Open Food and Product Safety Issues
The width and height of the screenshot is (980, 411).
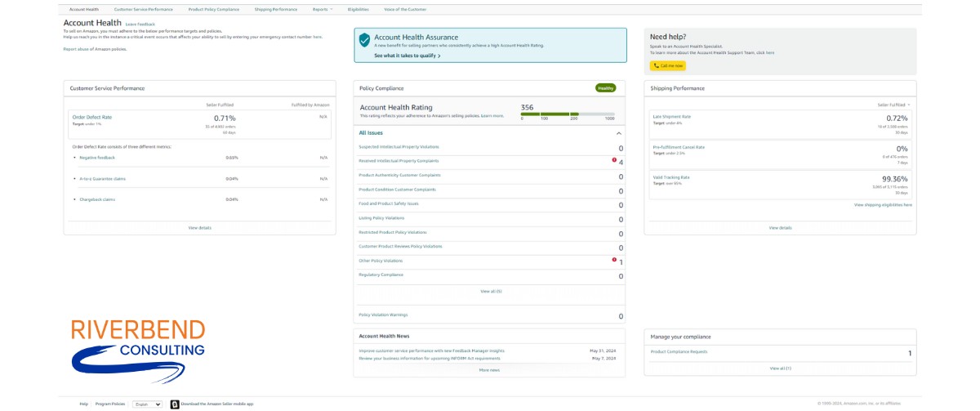click(x=389, y=203)
